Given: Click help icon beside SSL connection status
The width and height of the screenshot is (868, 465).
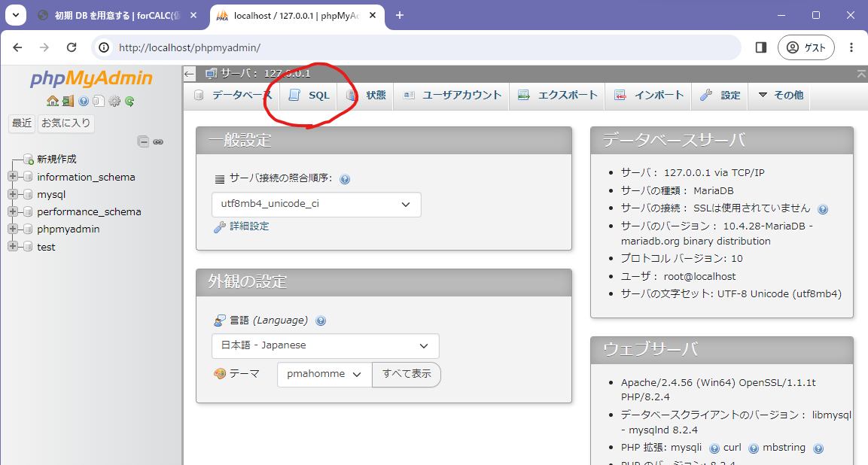Looking at the screenshot, I should click(823, 209).
